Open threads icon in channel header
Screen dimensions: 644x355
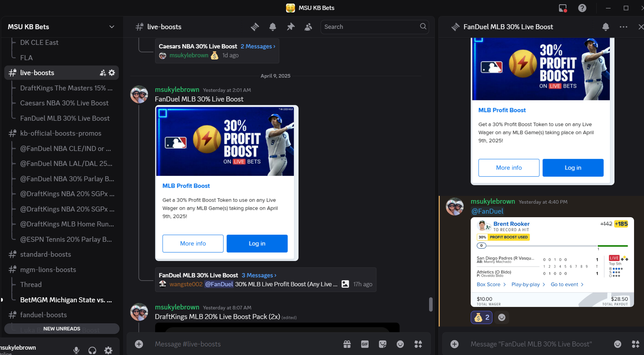coord(255,27)
